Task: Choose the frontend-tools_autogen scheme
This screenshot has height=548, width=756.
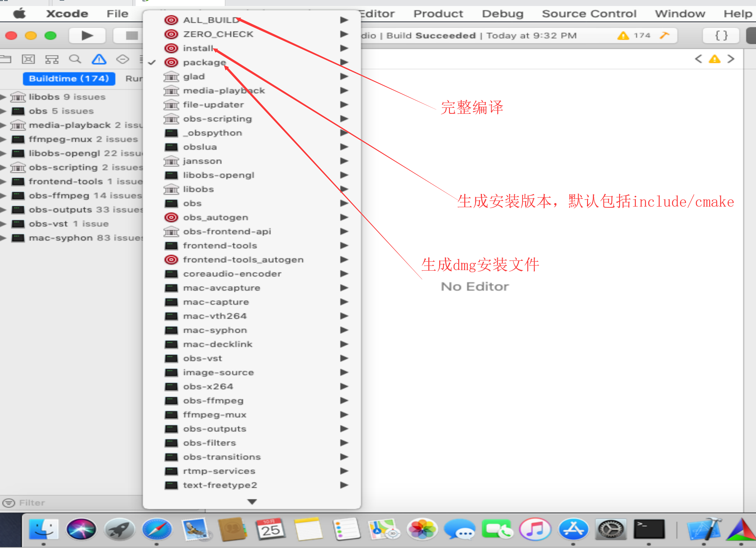Action: pyautogui.click(x=252, y=260)
